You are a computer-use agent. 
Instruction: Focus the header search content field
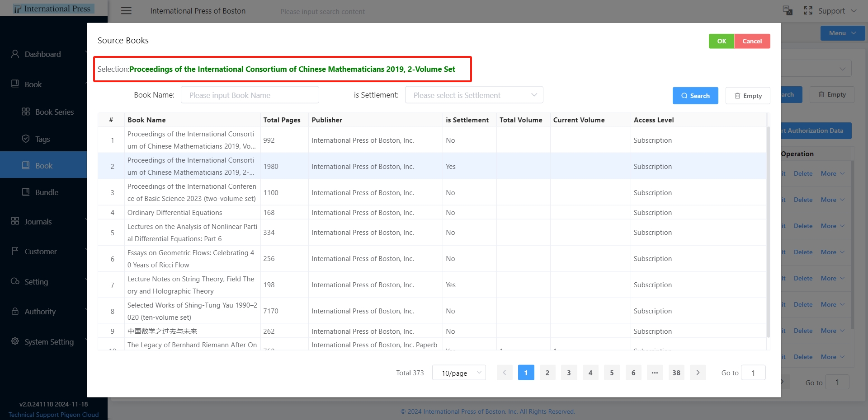322,11
